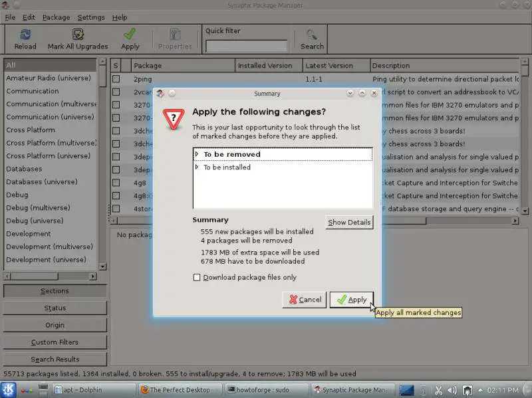Mark the 2vcard package status checkbox
Screen dimensions: 532x398
(x=116, y=92)
